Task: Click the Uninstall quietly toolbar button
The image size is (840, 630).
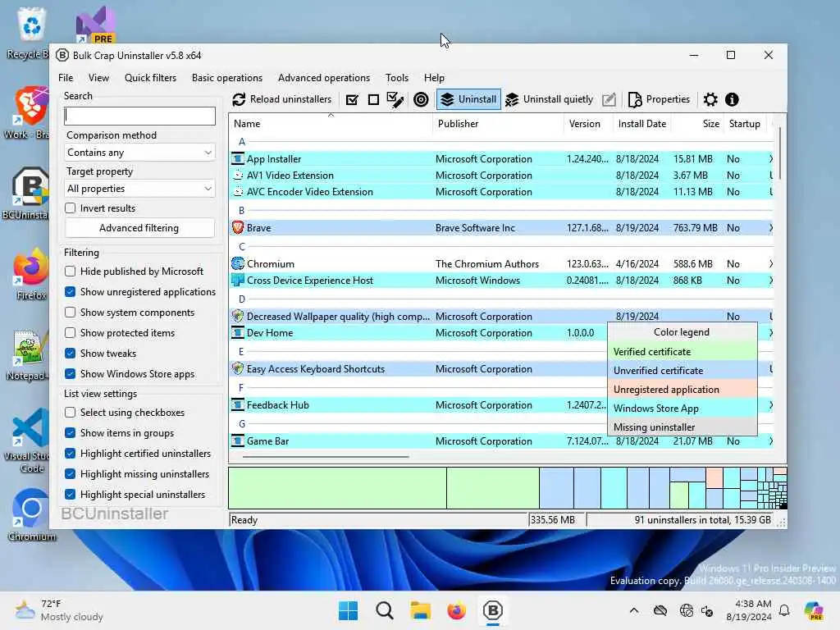Action: coord(549,99)
